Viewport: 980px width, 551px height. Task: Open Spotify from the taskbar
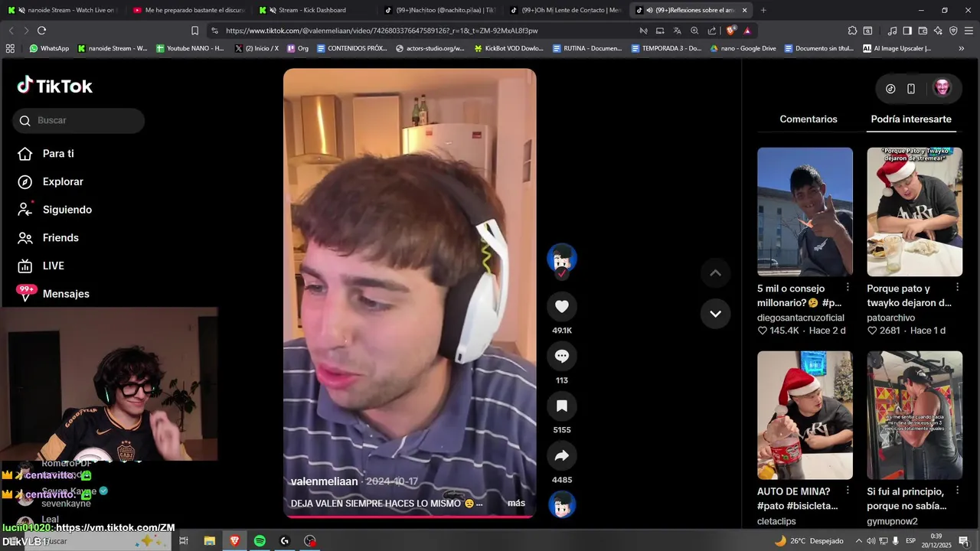click(260, 541)
